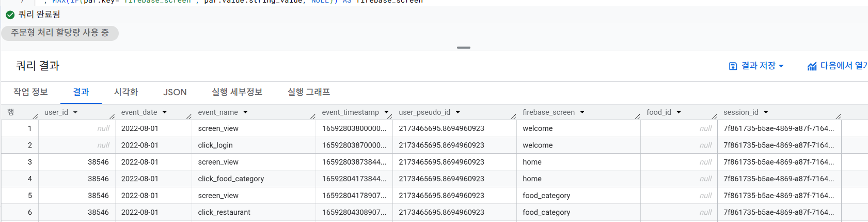Click the resize handle of event_name column
The width and height of the screenshot is (868, 222).
click(312, 116)
